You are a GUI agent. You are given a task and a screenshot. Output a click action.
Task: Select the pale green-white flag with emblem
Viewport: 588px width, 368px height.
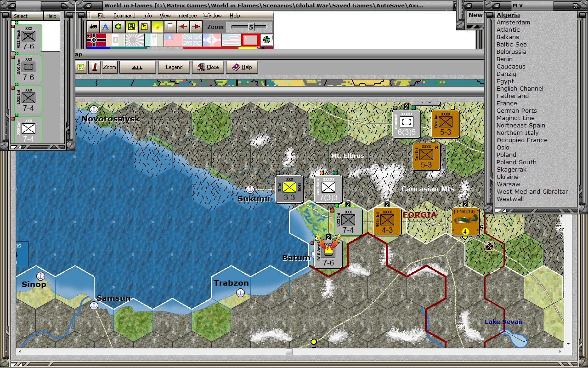[x=154, y=40]
